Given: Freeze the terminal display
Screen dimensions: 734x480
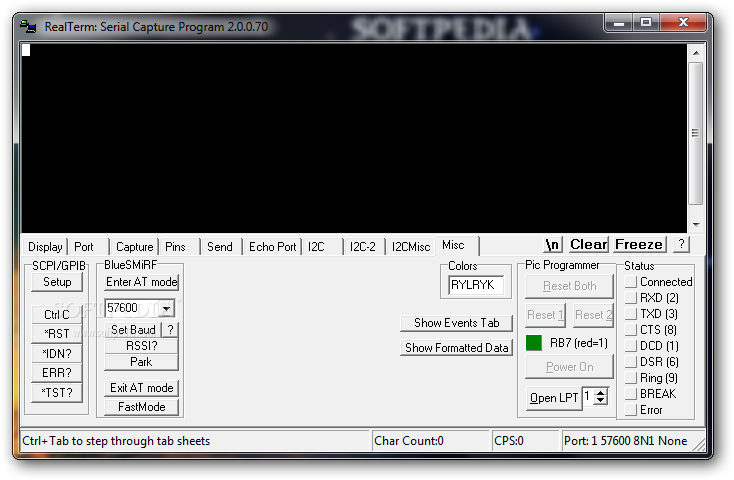Looking at the screenshot, I should click(x=639, y=244).
